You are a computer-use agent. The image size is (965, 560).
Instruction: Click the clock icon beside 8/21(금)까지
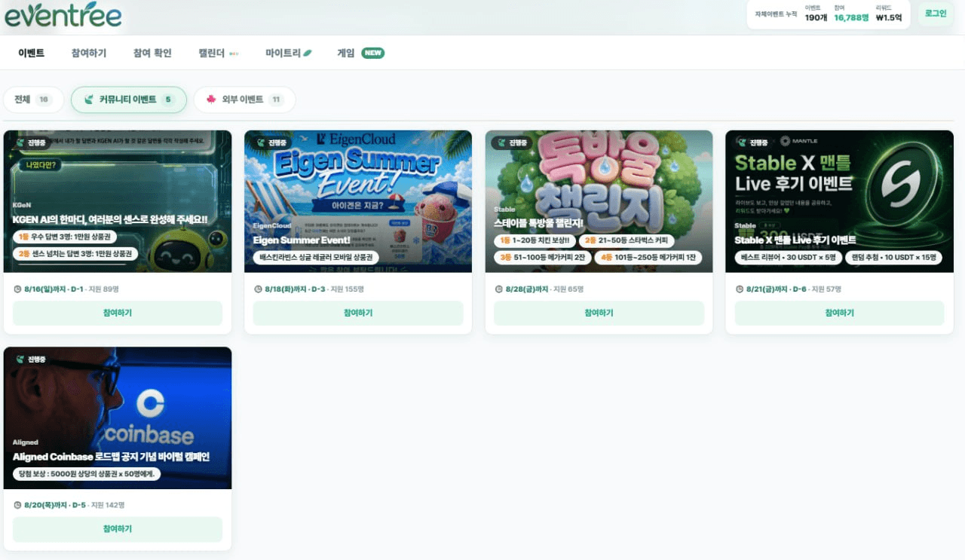pos(740,289)
